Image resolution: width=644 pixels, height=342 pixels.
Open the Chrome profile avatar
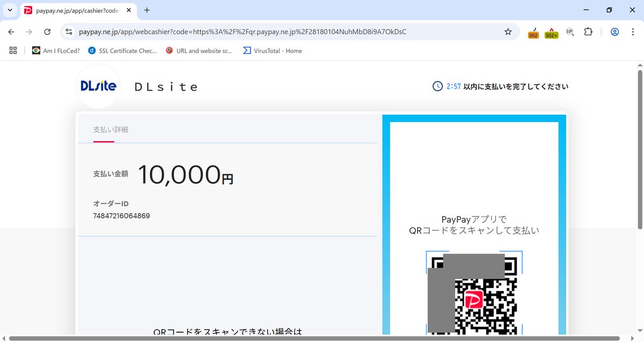[x=615, y=32]
